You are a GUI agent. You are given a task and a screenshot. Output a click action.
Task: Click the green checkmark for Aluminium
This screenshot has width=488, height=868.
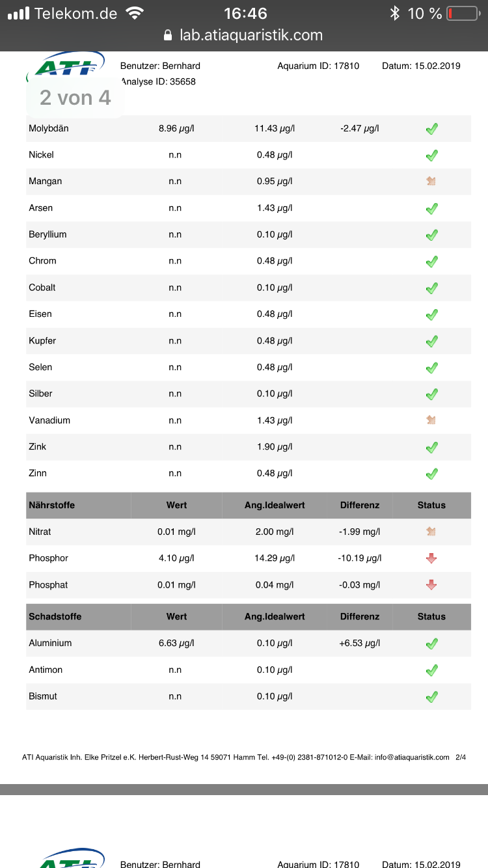tap(431, 644)
